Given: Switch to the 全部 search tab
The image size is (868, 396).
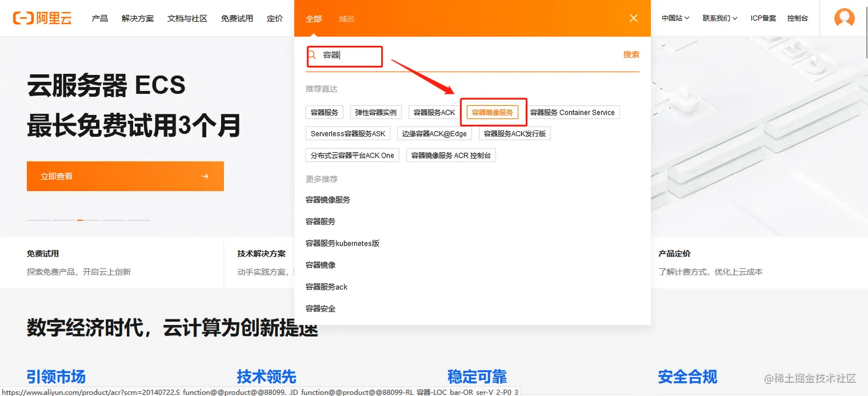Looking at the screenshot, I should coord(313,19).
